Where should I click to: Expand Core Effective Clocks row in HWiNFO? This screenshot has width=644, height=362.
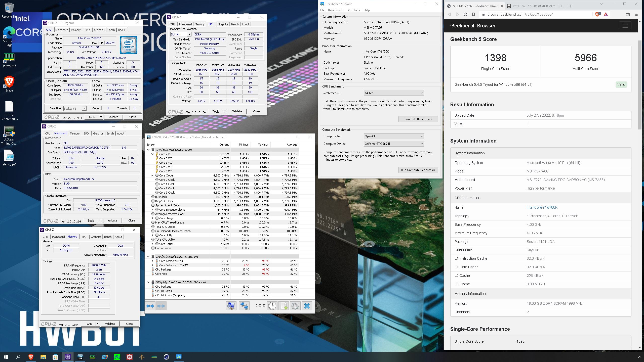152,210
